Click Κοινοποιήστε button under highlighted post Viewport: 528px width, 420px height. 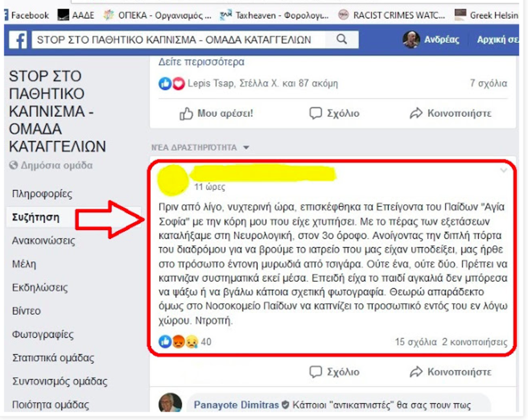(450, 372)
